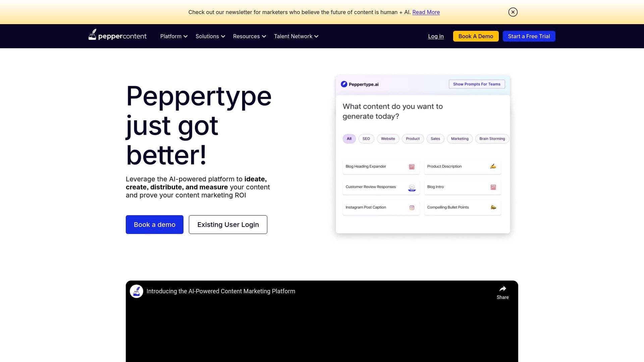Click Show Prompts For Teams
This screenshot has width=644, height=362.
click(477, 84)
